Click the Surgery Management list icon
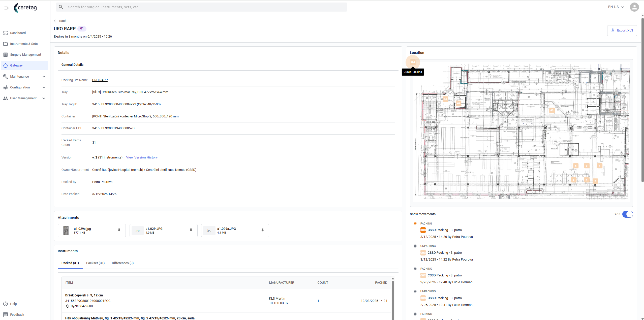The width and height of the screenshot is (644, 320). [5, 55]
